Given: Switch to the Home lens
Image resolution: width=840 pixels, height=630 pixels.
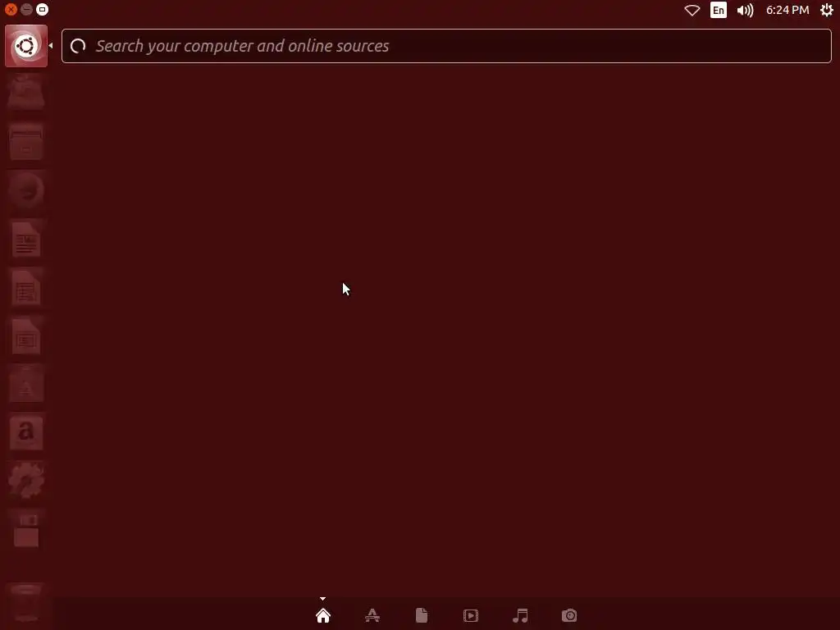Looking at the screenshot, I should click(x=323, y=615).
